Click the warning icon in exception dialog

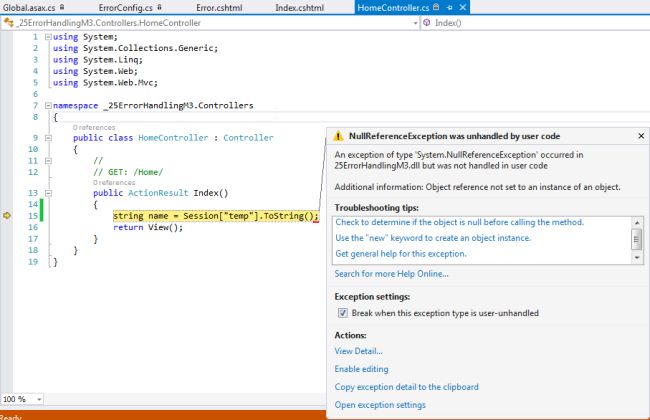pos(338,135)
